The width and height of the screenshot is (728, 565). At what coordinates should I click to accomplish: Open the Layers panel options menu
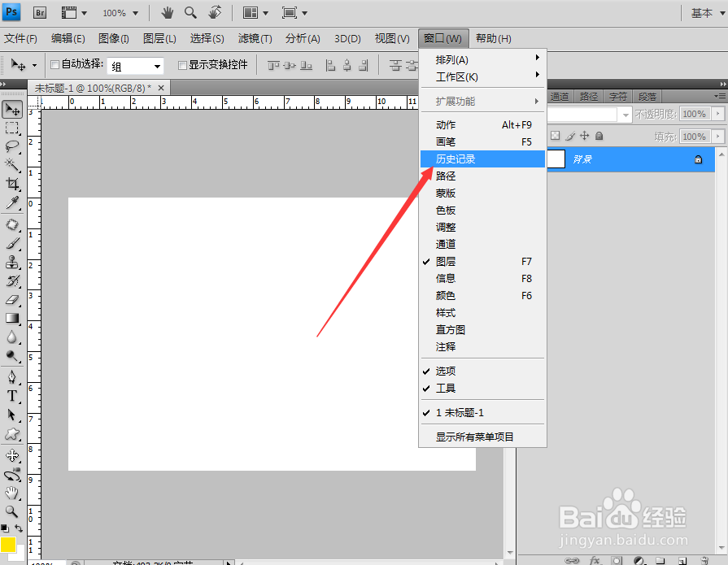pyautogui.click(x=720, y=96)
